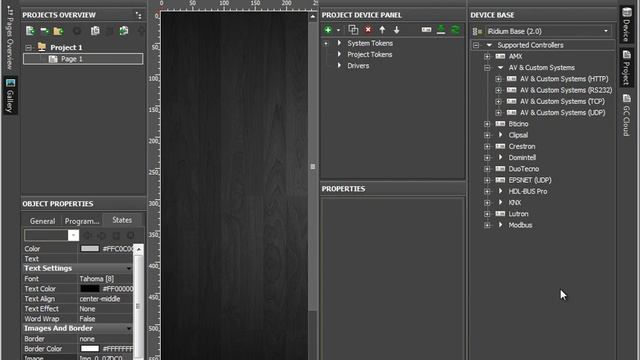Click the green sync arrows icon in Project Device Panel

(455, 29)
